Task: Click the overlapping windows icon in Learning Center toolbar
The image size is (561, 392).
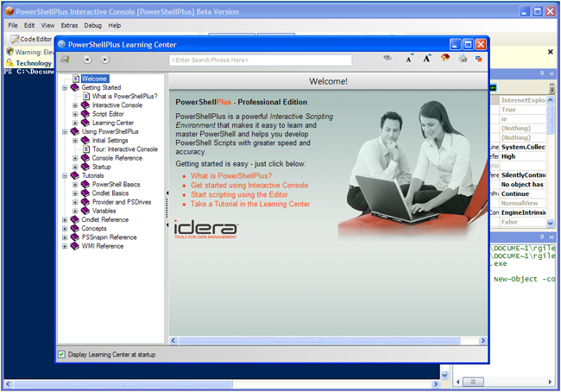Action: click(479, 59)
